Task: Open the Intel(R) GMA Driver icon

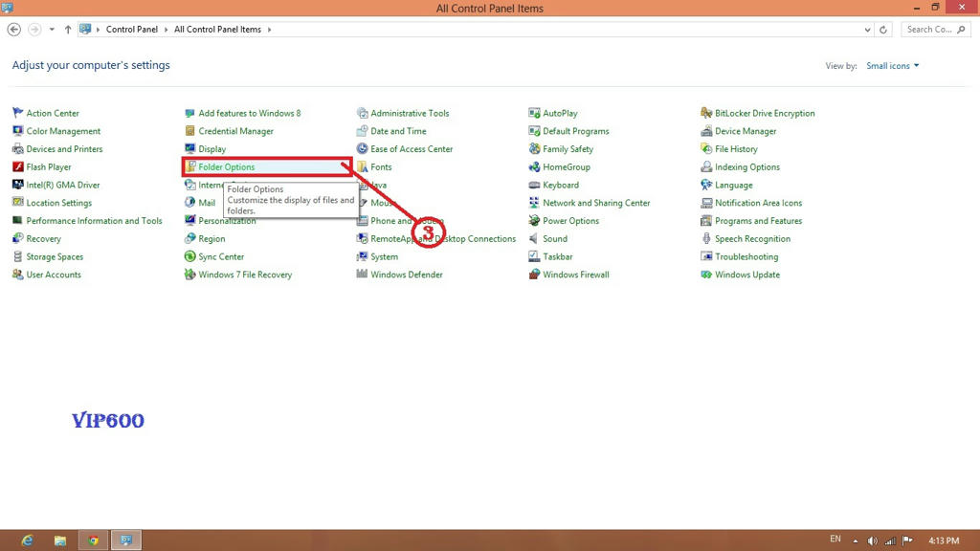Action: [17, 185]
